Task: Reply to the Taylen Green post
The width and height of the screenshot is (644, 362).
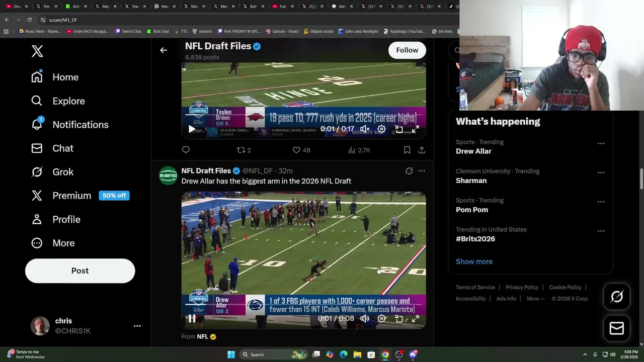Action: (x=186, y=150)
